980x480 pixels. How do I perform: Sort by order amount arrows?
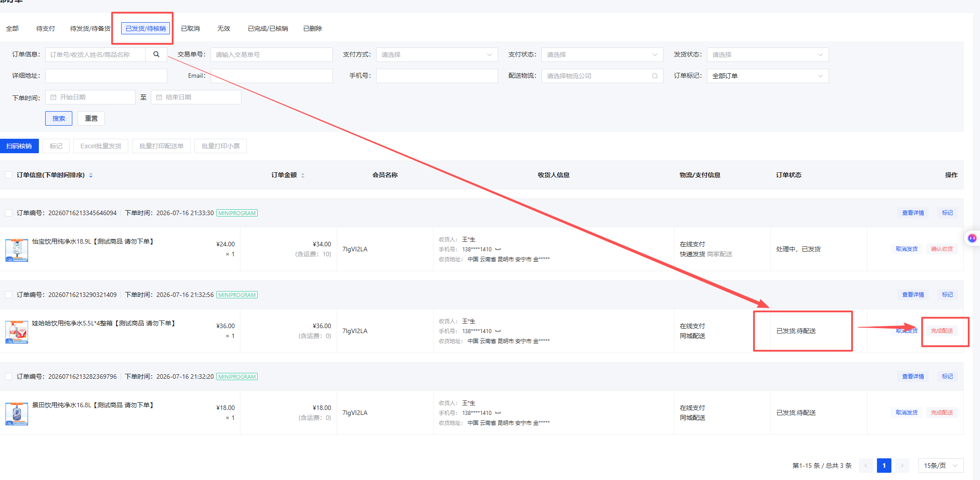303,175
